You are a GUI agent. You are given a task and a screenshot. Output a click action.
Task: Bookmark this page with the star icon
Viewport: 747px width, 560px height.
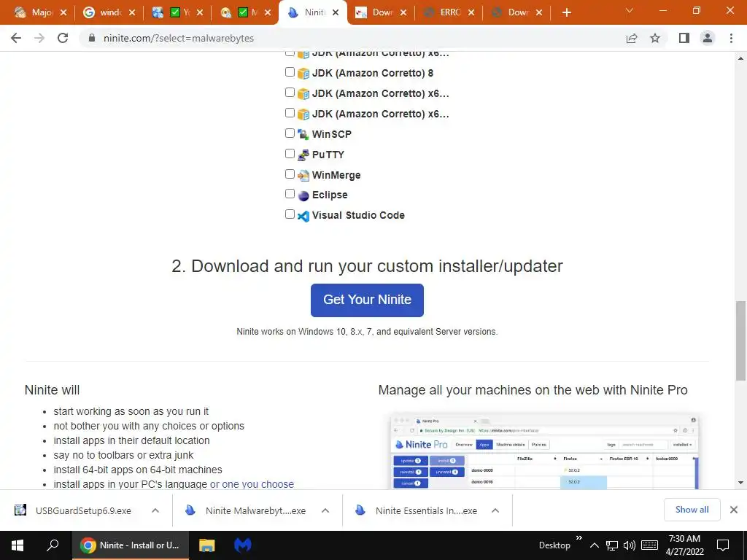(655, 38)
